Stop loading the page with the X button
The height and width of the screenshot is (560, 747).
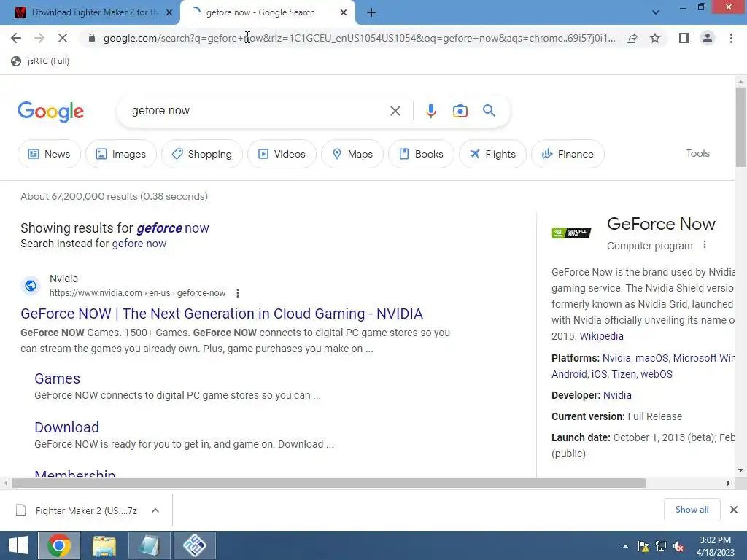pyautogui.click(x=63, y=38)
